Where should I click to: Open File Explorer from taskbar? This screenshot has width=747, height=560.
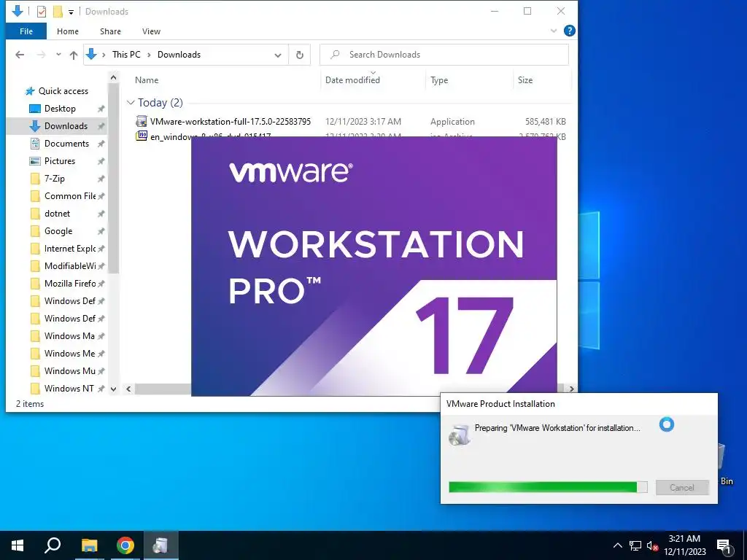point(89,545)
